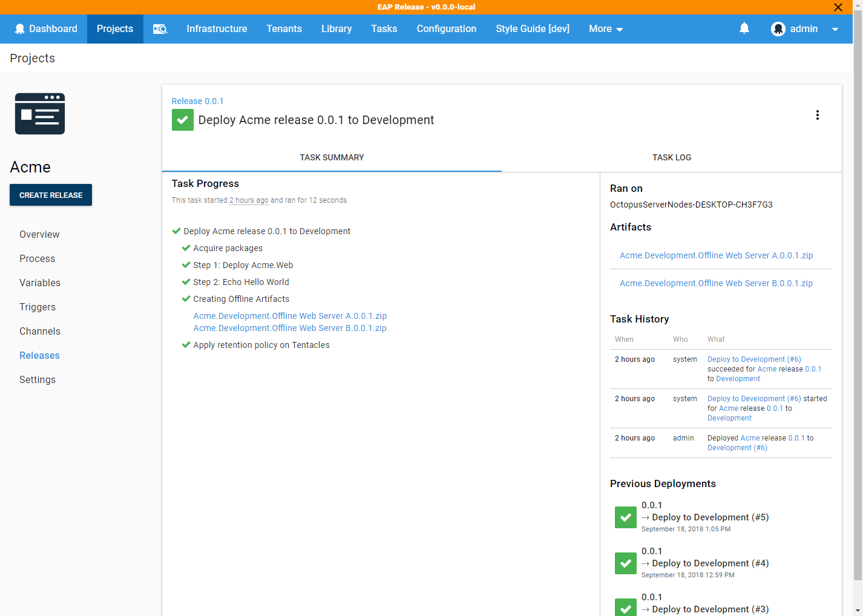863x616 pixels.
Task: Click the admin user avatar icon
Action: tap(778, 29)
